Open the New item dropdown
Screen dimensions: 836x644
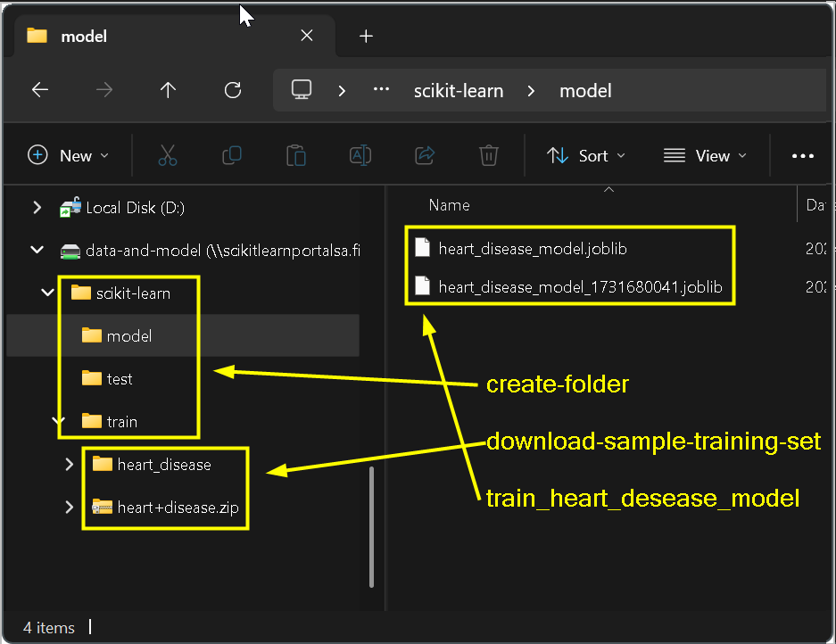tap(68, 156)
